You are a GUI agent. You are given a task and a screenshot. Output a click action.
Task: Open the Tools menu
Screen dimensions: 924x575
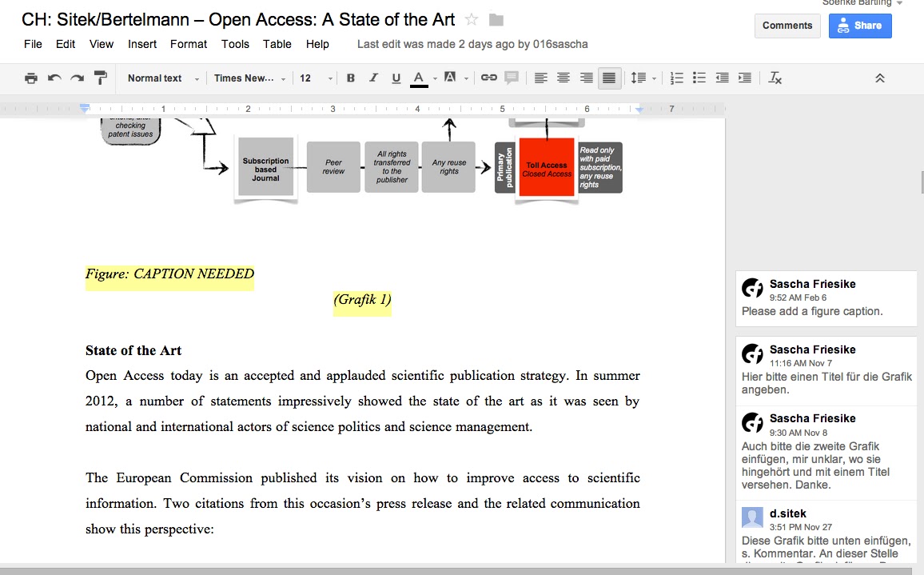tap(235, 44)
